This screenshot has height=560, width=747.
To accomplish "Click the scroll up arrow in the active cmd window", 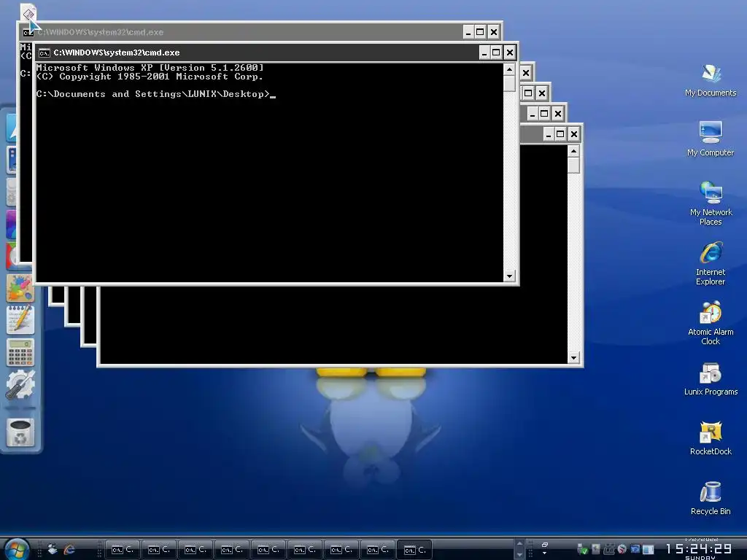I will point(509,69).
